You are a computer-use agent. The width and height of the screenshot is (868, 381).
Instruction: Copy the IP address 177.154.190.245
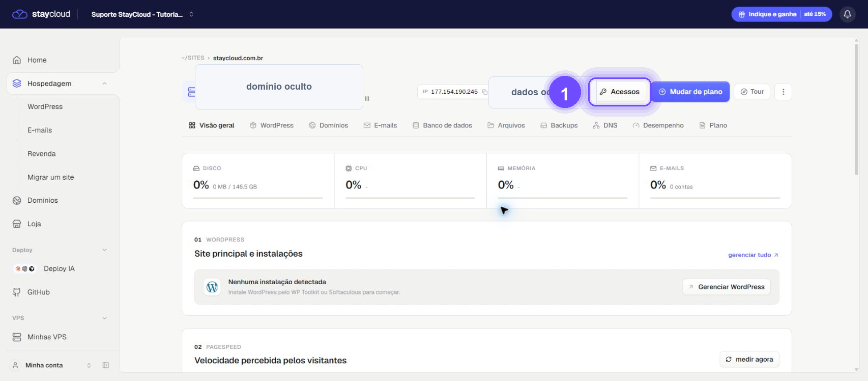[x=484, y=92]
